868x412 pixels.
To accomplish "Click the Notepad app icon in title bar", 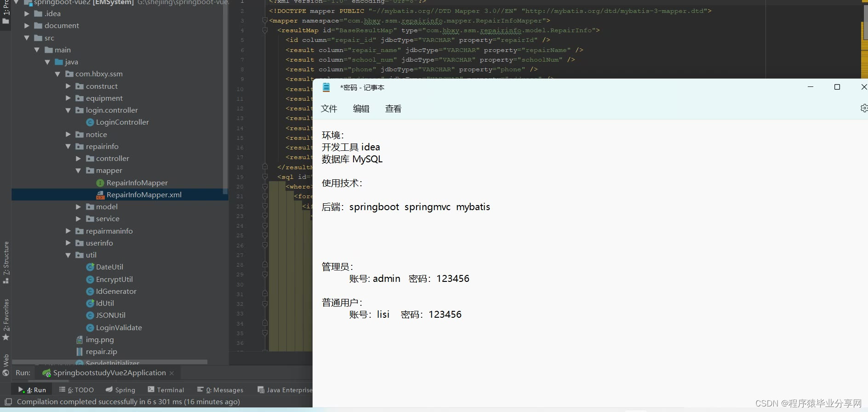I will tap(326, 87).
